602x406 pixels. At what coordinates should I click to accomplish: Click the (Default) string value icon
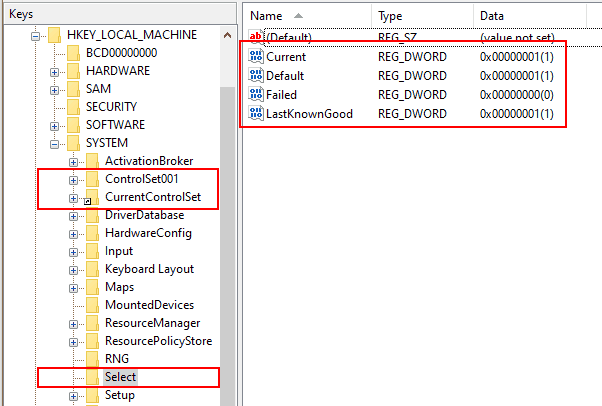256,37
